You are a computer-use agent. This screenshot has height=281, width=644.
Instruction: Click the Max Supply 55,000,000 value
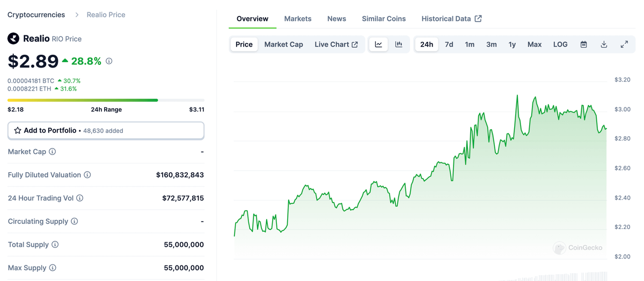(184, 268)
